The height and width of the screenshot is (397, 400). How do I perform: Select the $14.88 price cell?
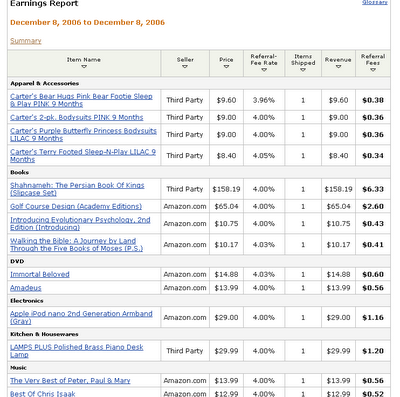pos(226,274)
